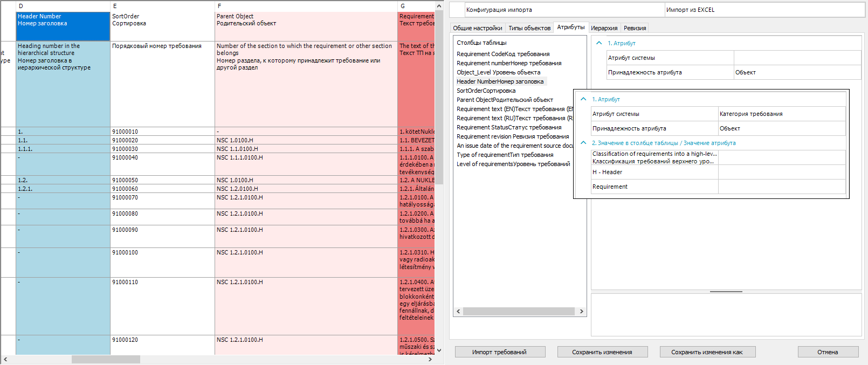
Task: Collapse the '2. Значение в столбце таблицы' section chevron
Action: point(583,143)
